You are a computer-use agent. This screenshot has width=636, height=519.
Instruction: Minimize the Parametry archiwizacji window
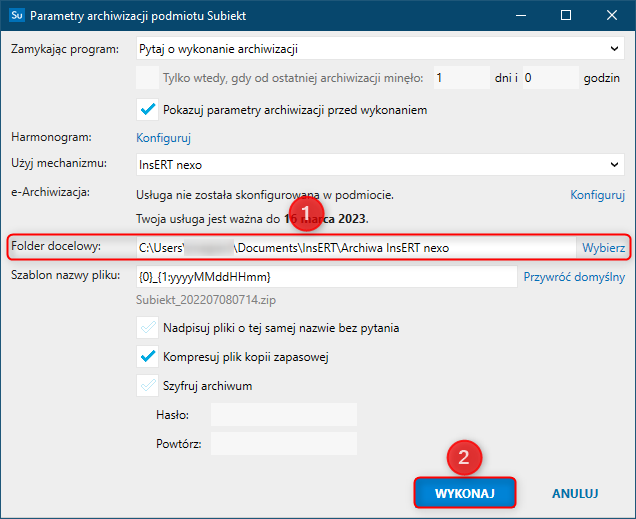click(521, 15)
